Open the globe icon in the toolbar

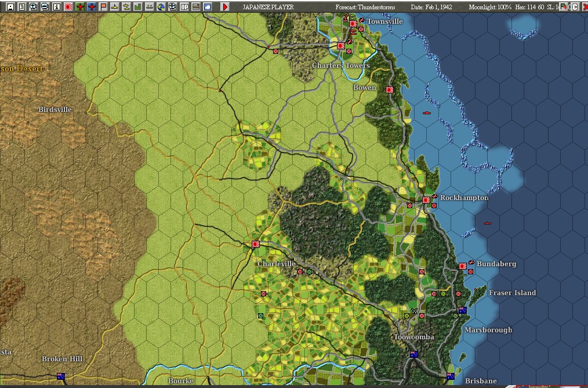pos(161,7)
